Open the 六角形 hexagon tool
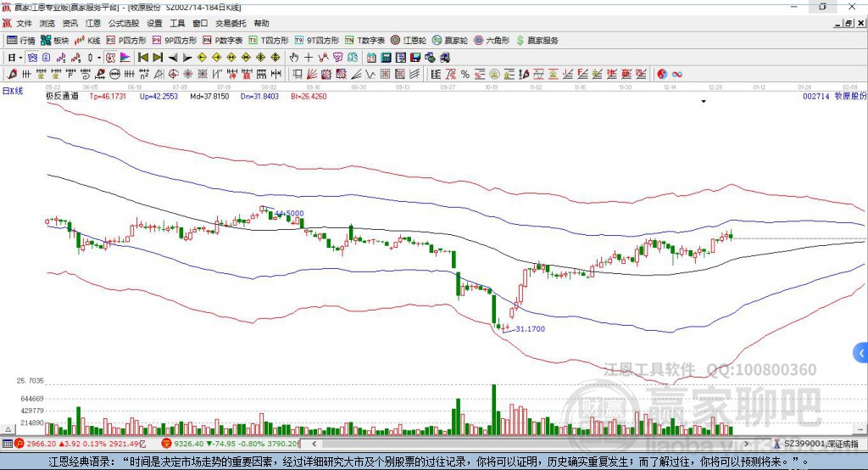Image resolution: width=868 pixels, height=470 pixels. click(x=492, y=41)
